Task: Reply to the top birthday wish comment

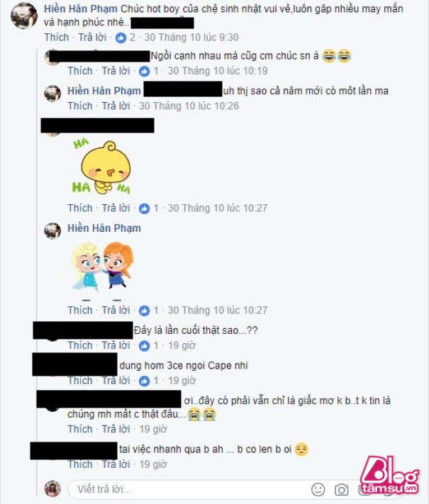Action: click(x=92, y=38)
